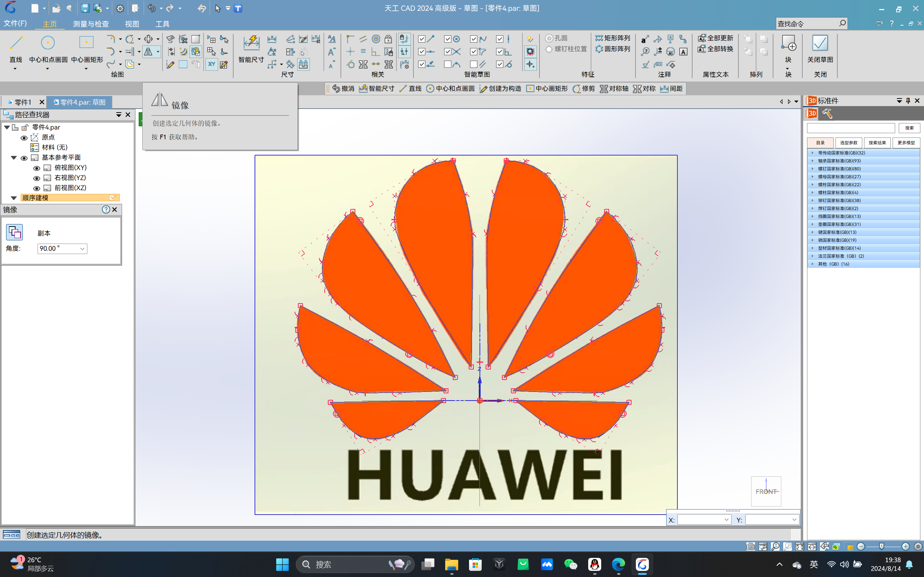Click the Search (搜索) button in the standard parts panel
This screenshot has height=577, width=924.
pos(909,128)
